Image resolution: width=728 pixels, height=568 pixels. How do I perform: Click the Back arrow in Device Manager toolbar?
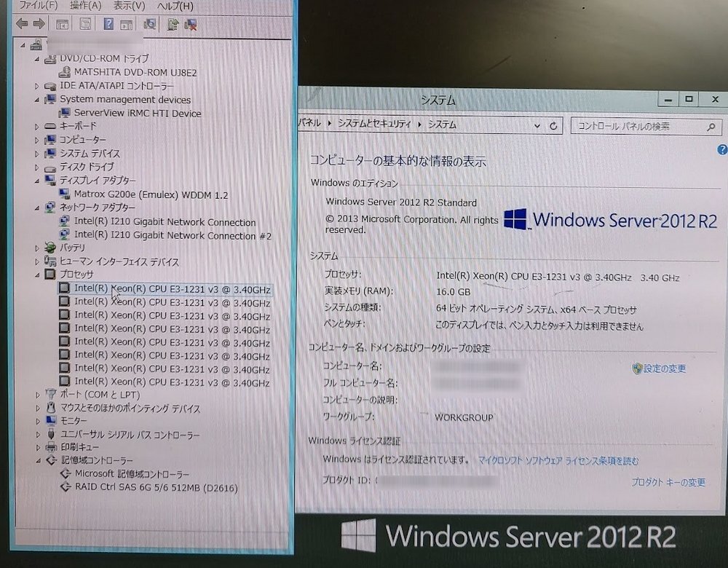click(22, 23)
